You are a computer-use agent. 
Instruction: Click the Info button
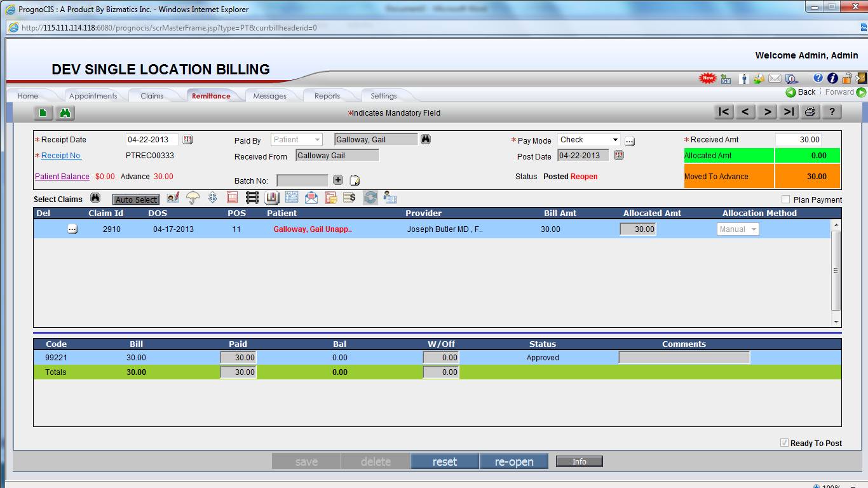[580, 462]
